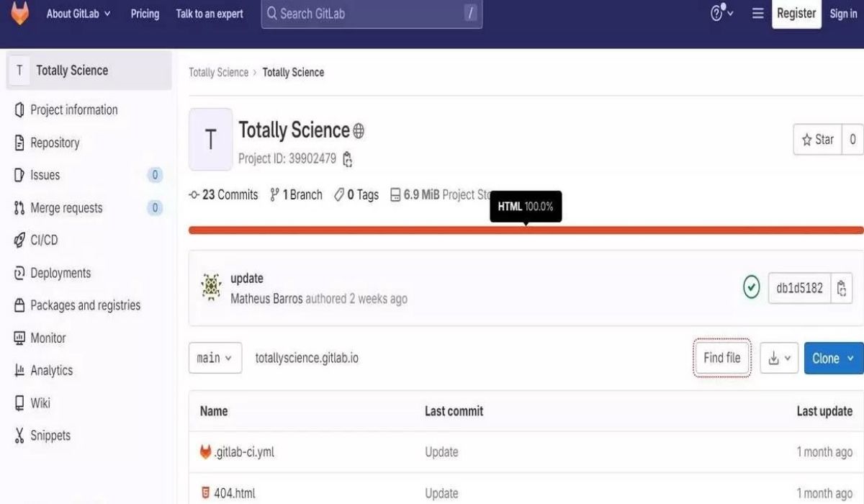This screenshot has width=864, height=504.
Task: Expand the Clone dropdown button
Action: 833,358
